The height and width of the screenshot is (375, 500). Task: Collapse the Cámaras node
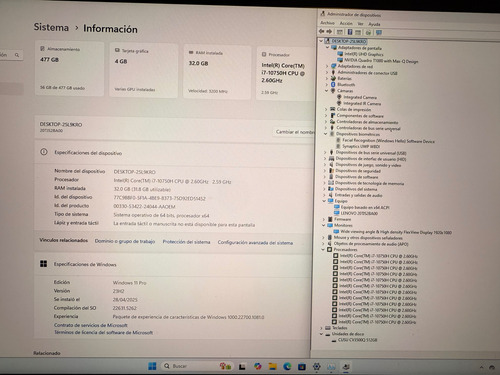click(x=327, y=90)
